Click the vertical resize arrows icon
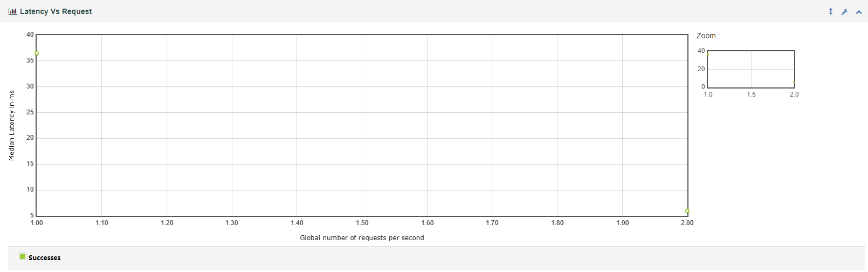Screen dimensions: 868x272 coord(831,11)
